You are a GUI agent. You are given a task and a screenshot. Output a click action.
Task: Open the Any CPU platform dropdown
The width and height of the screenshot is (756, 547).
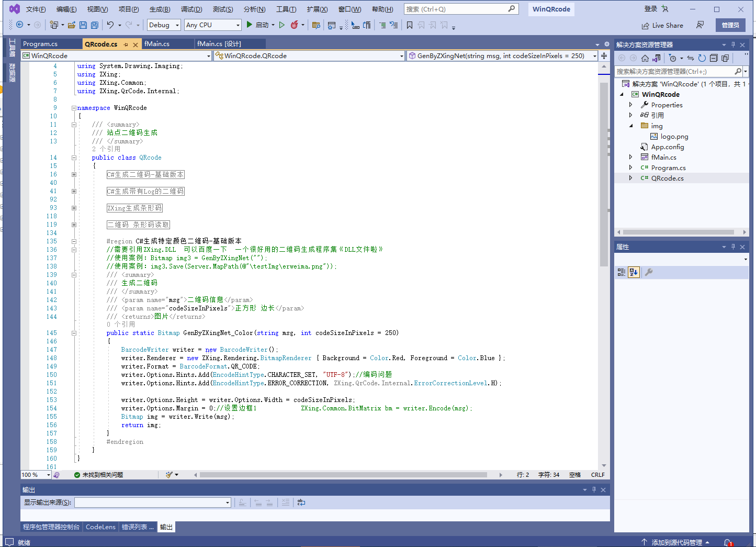pos(213,25)
